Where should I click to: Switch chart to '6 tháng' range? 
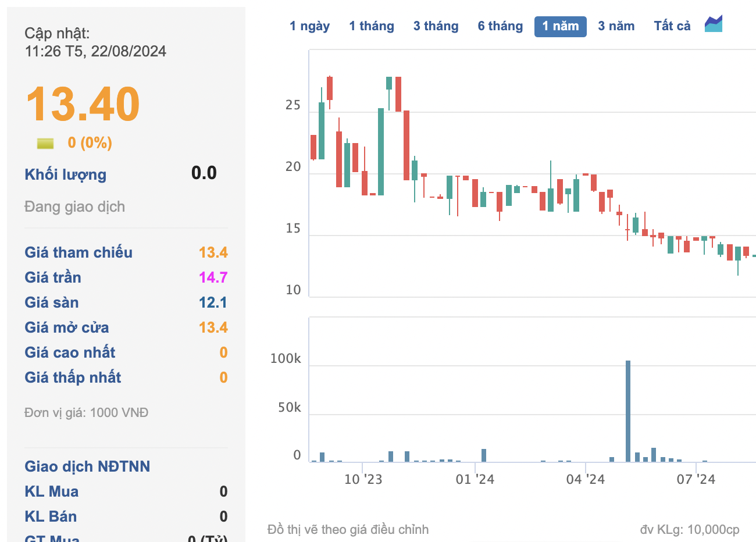click(501, 26)
